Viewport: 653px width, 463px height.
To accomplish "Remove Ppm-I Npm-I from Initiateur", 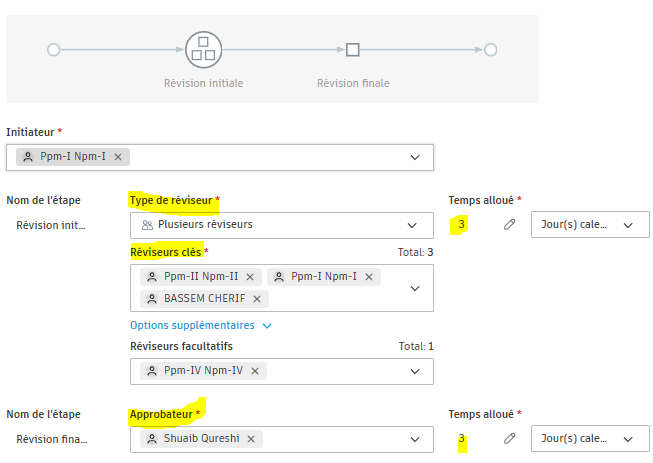I will [x=118, y=157].
